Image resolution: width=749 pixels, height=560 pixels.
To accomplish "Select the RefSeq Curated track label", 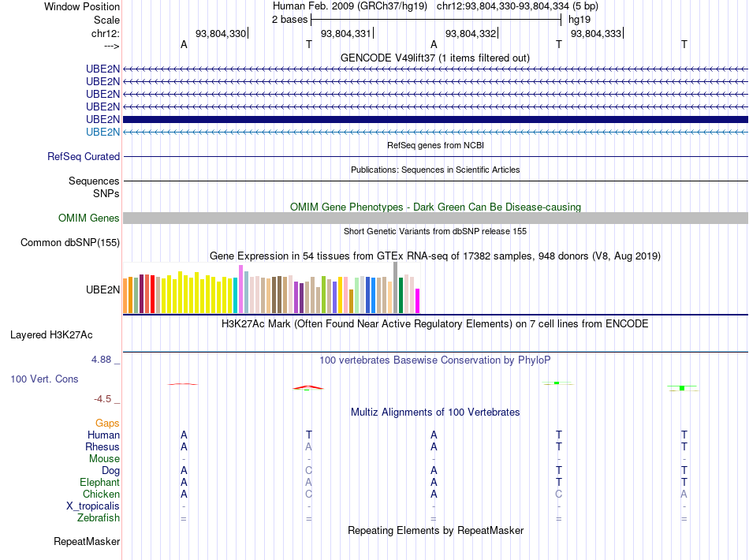I will tap(84, 156).
